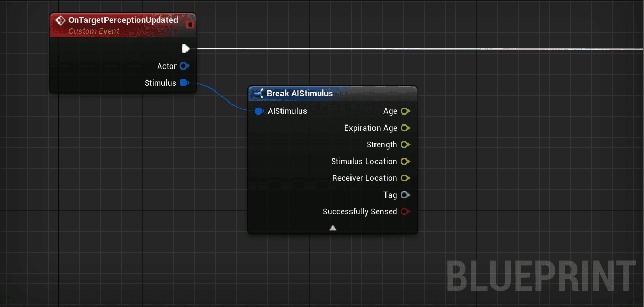Click the Strength label text
This screenshot has height=307, width=644.
coord(382,145)
